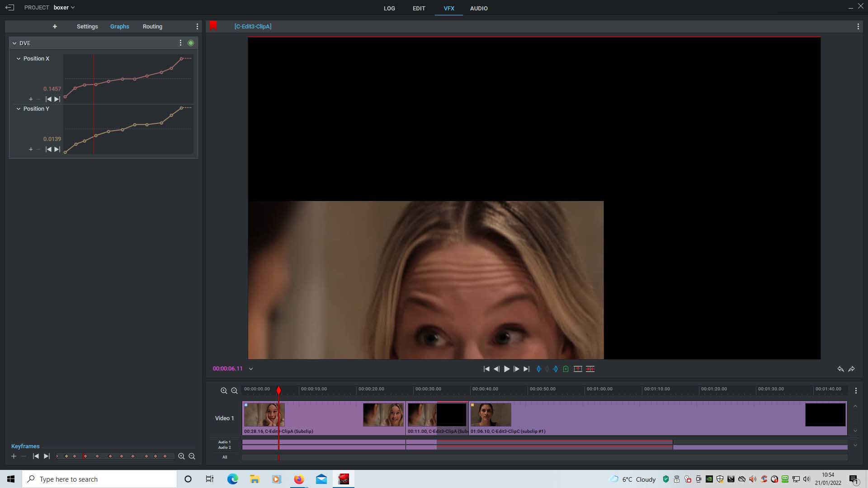Jump to start of sequence

pos(486,369)
